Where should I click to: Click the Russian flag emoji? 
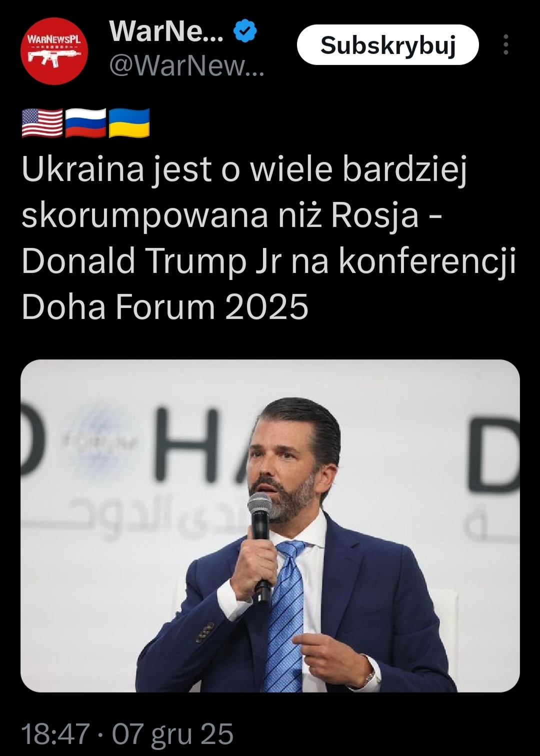[85, 123]
